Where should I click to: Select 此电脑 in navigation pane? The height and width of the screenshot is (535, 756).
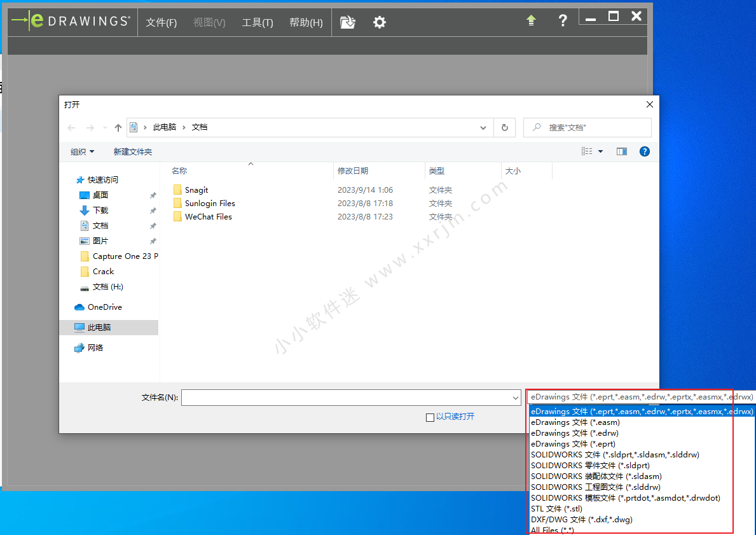109,327
